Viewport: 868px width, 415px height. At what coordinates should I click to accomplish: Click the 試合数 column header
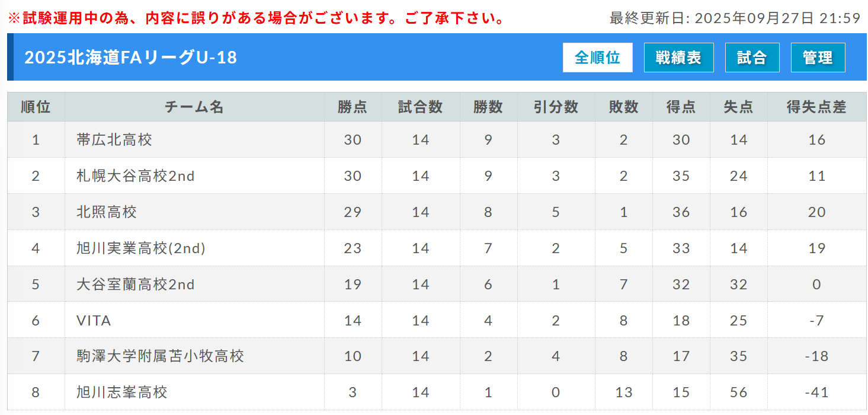point(421,107)
